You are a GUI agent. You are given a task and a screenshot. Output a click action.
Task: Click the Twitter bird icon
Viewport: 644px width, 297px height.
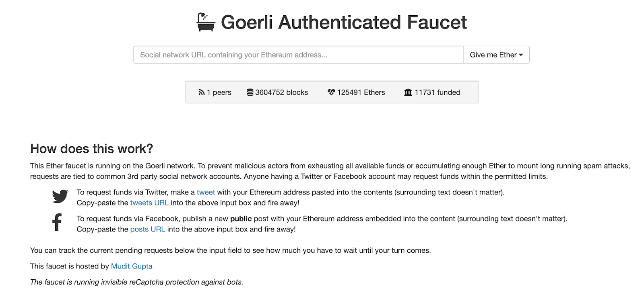(x=60, y=196)
